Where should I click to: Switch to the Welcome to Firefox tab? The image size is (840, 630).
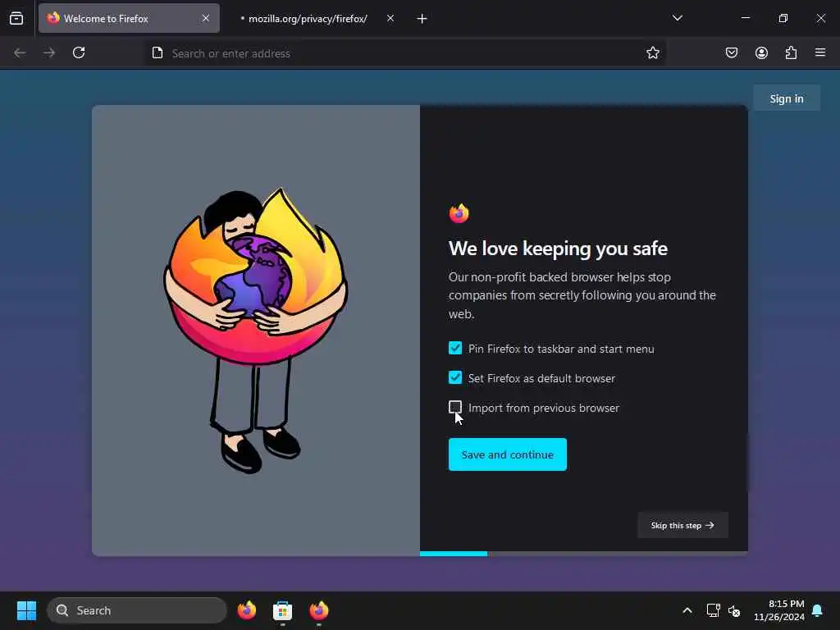coord(129,18)
